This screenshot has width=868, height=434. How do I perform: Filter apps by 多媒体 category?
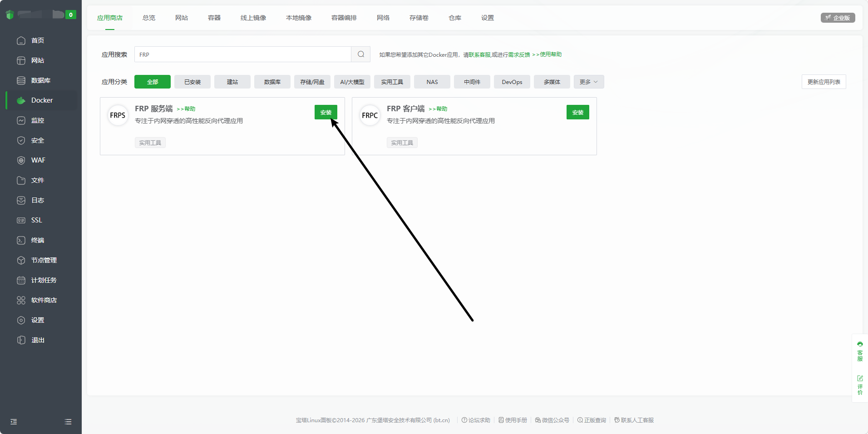click(552, 82)
